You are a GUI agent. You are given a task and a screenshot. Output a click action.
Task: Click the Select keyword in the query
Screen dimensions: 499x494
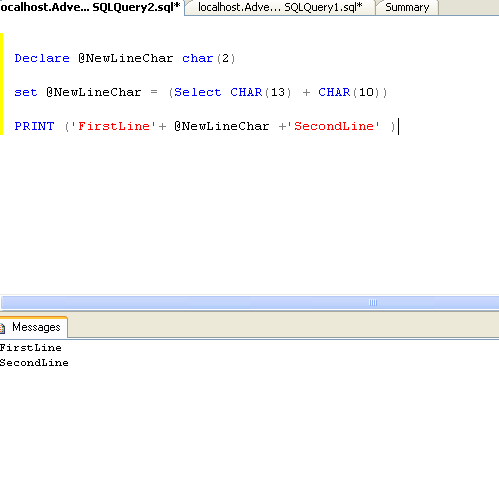pyautogui.click(x=198, y=92)
